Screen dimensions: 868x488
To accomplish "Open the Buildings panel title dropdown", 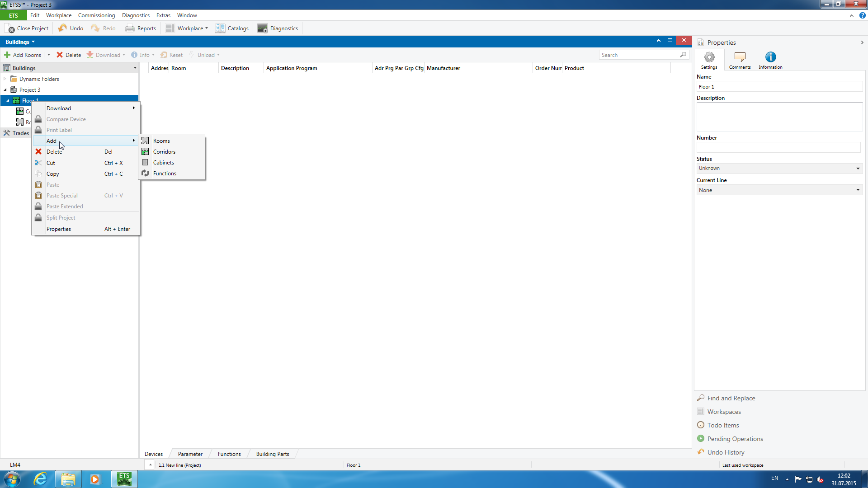I will (20, 42).
